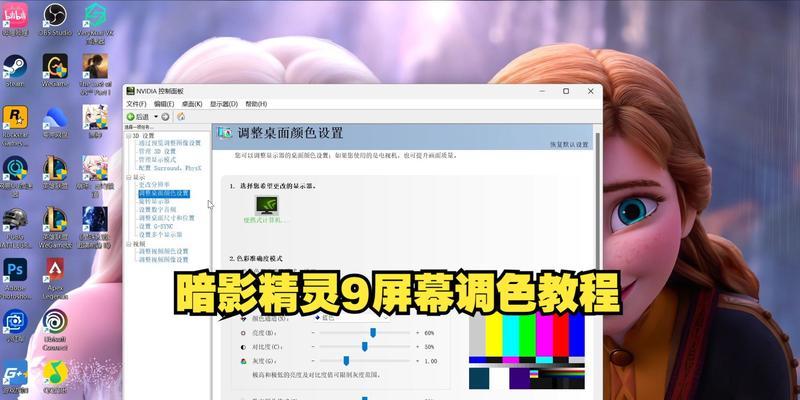The height and width of the screenshot is (400, 800).
Task: Launch OBS Studio from desktop
Action: coord(55,19)
